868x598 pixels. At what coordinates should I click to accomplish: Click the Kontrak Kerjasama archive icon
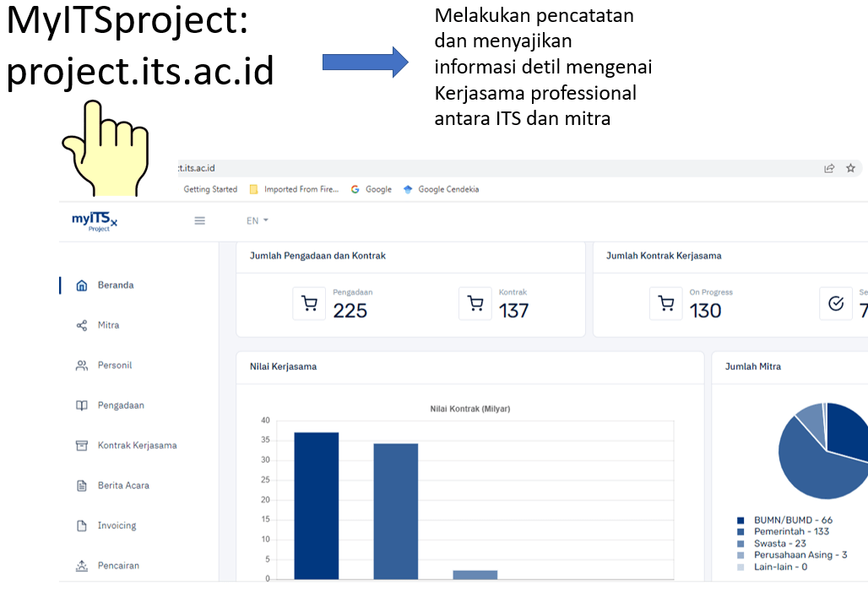pyautogui.click(x=81, y=446)
